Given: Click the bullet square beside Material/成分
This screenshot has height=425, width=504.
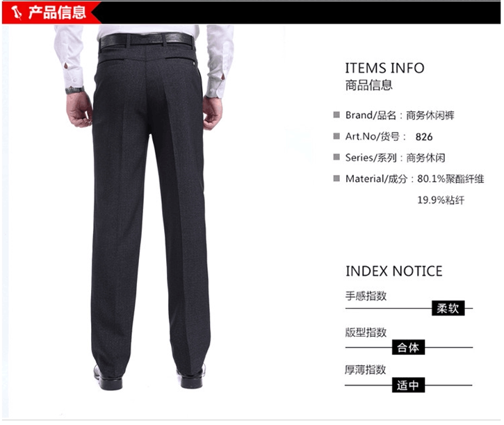Looking at the screenshot, I should tap(336, 178).
